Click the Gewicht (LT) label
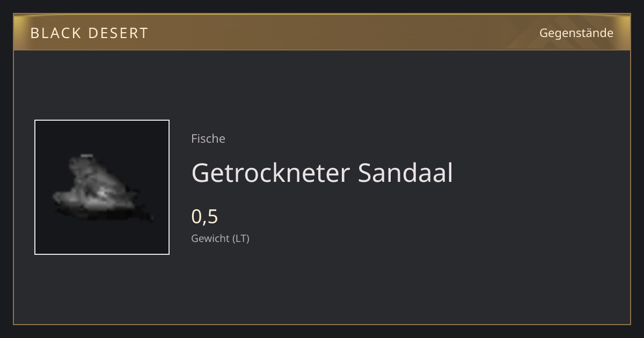Screen dimensions: 644x338 pos(221,238)
